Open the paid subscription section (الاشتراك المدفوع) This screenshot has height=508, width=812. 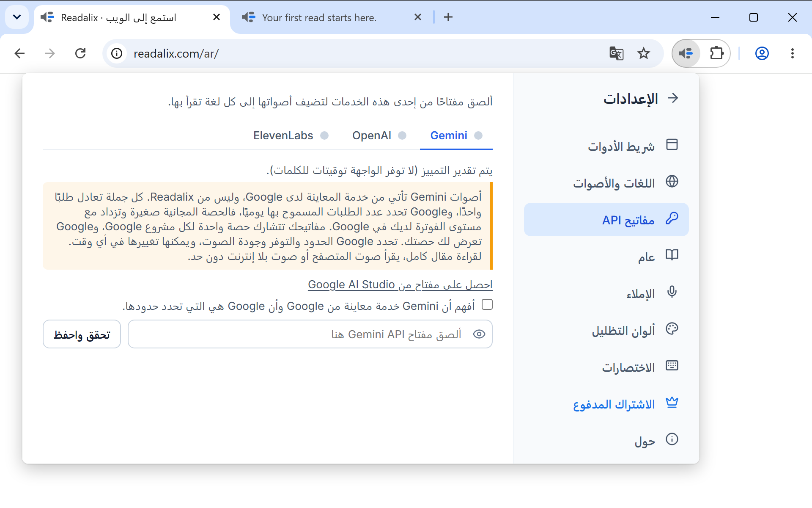click(606, 404)
